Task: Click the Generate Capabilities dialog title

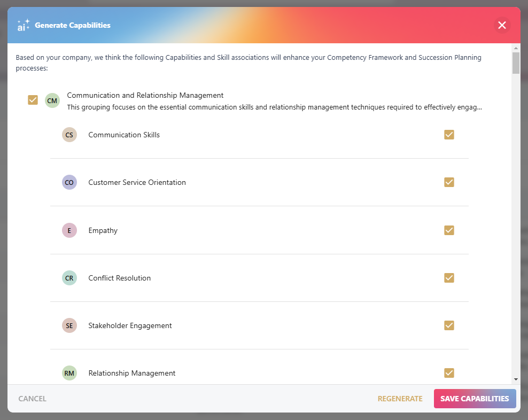Action: tap(73, 25)
